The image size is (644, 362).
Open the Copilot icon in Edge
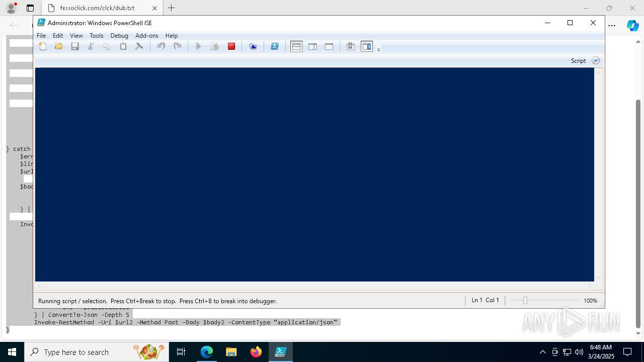click(632, 25)
